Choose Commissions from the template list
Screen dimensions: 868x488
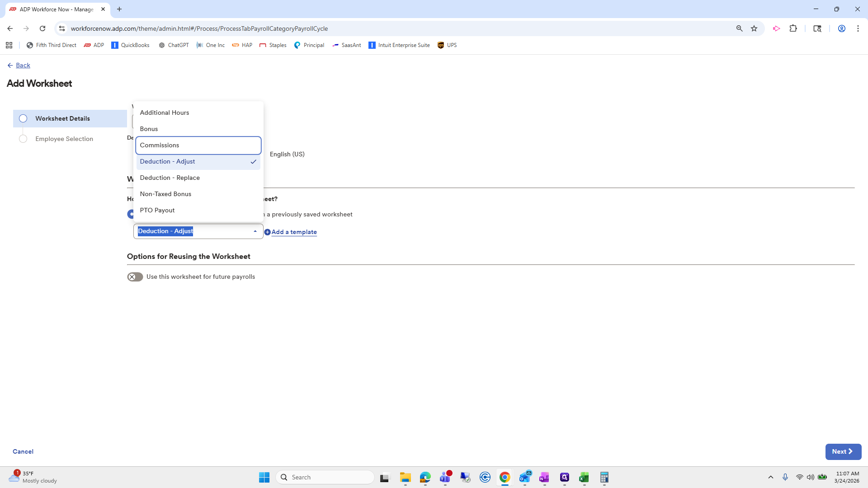point(198,145)
